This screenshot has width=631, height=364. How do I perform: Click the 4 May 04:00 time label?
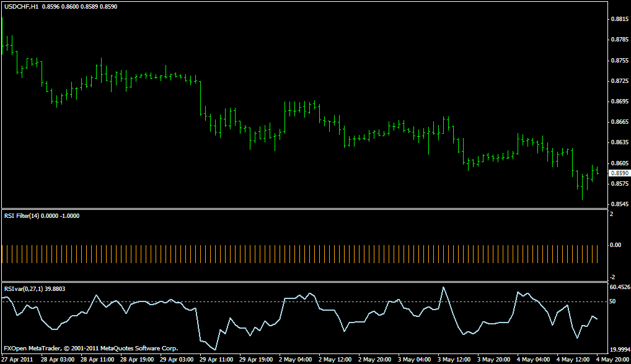coord(534,359)
